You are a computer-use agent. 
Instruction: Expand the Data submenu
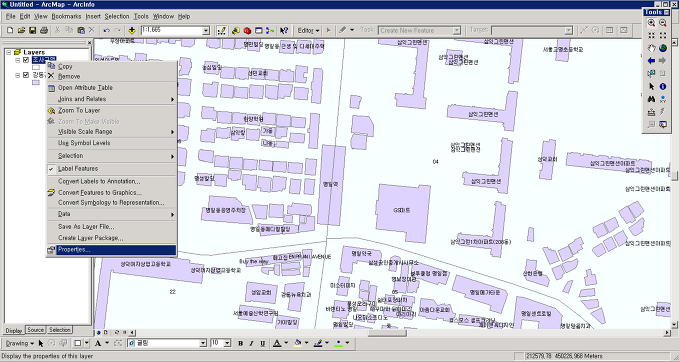tap(111, 214)
